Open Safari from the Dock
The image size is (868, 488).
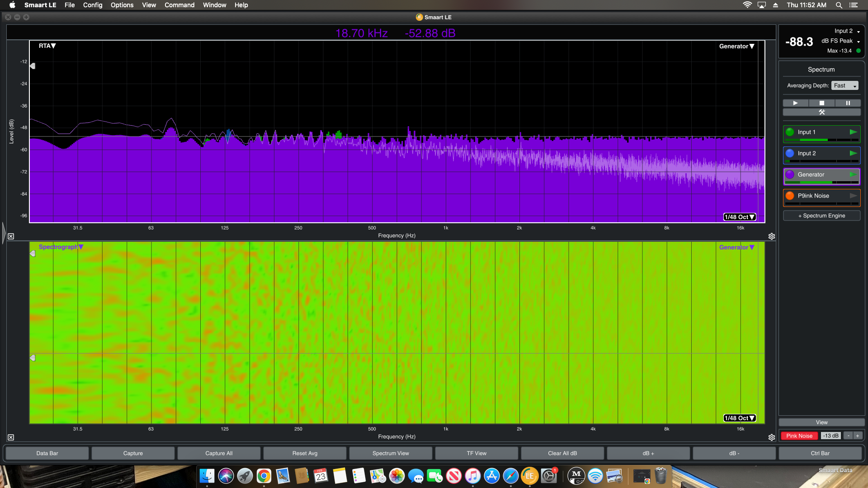point(510,476)
